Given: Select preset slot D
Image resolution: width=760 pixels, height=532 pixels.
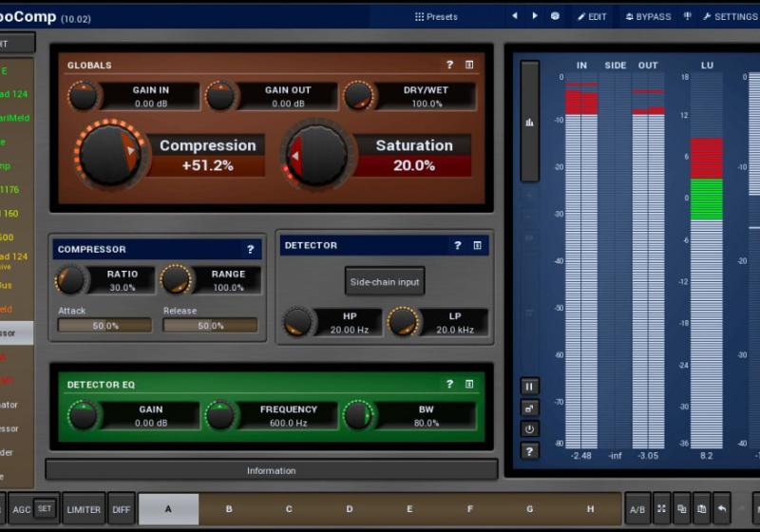Looking at the screenshot, I should pyautogui.click(x=350, y=509).
